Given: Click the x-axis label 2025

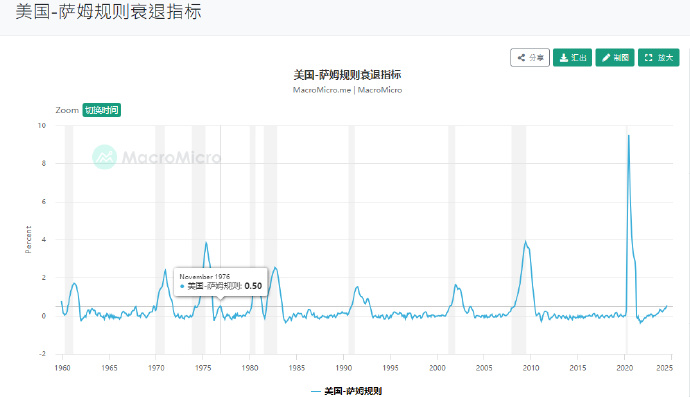Looking at the screenshot, I should pos(664,368).
